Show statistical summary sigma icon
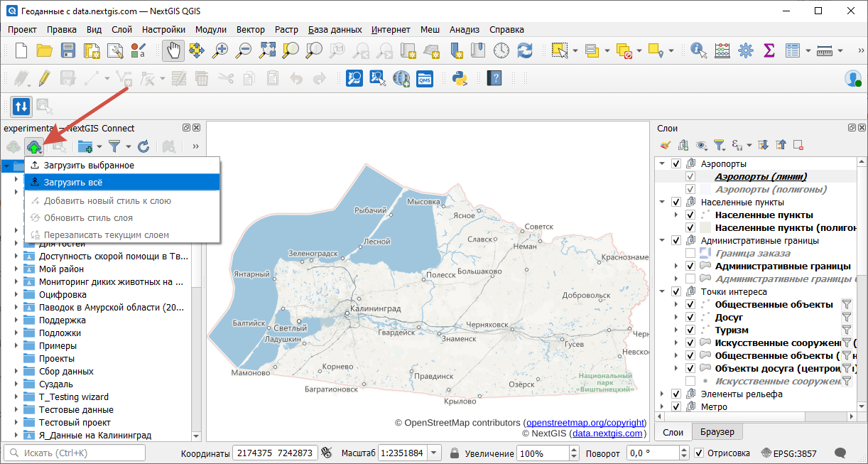 tap(769, 50)
